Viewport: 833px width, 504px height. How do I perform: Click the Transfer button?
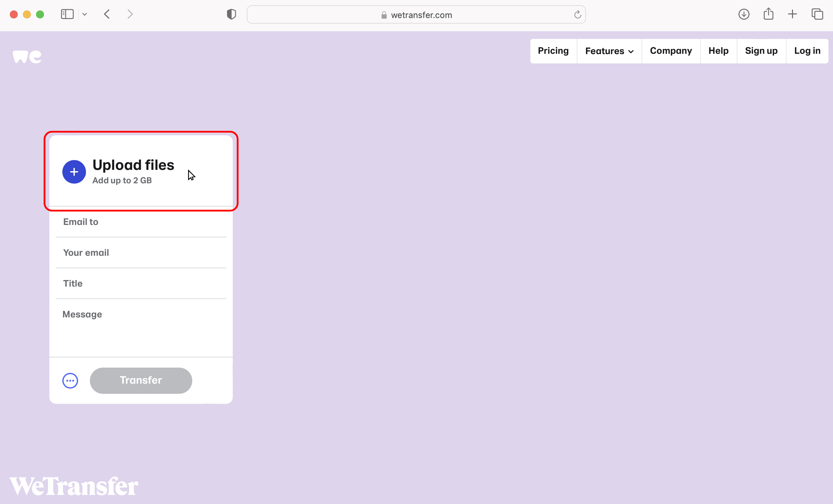140,380
